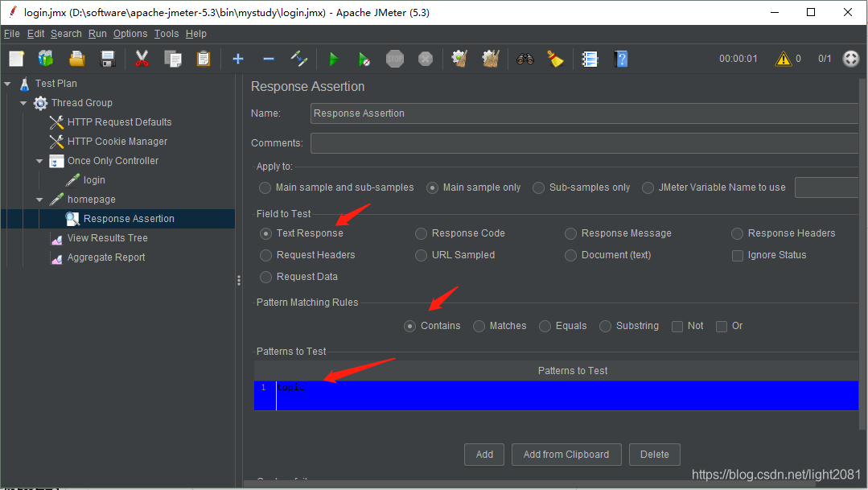Click the Help question-mark icon

(621, 59)
